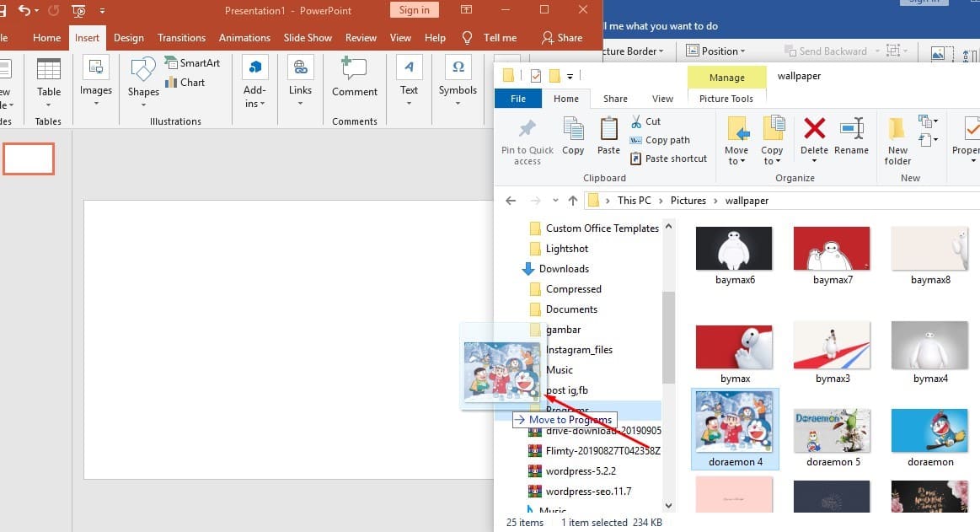
Task: Go back in File Explorer
Action: [511, 201]
